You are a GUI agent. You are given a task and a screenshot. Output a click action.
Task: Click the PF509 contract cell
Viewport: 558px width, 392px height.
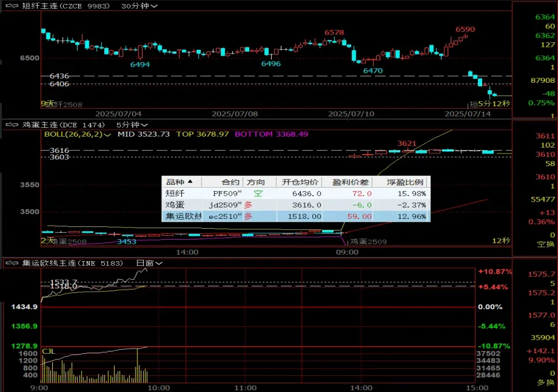(227, 193)
